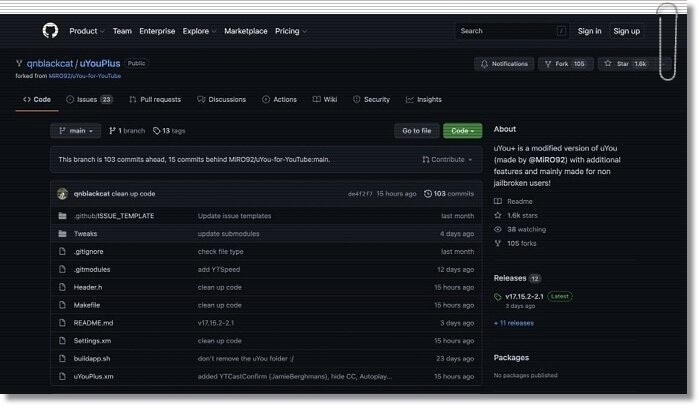
Task: Switch to the Actions tab
Action: 279,99
